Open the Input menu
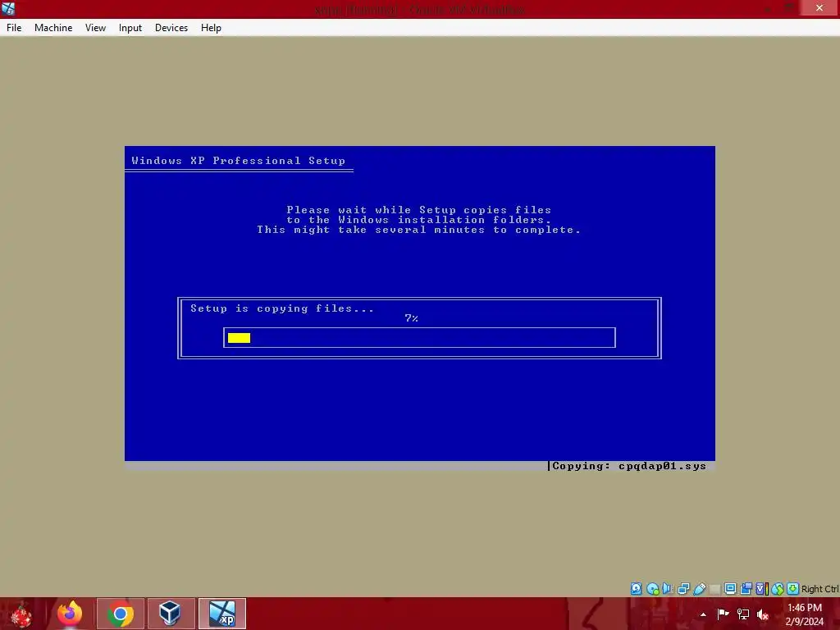 click(130, 28)
